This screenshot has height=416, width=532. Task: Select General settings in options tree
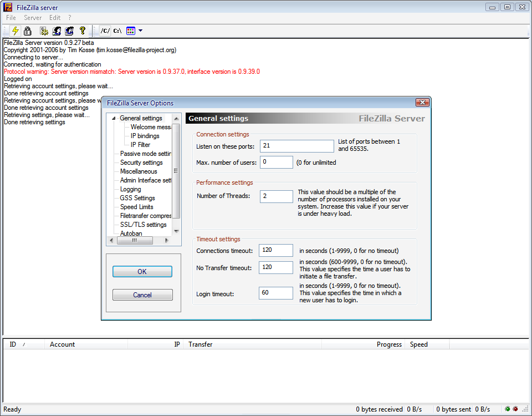click(141, 118)
